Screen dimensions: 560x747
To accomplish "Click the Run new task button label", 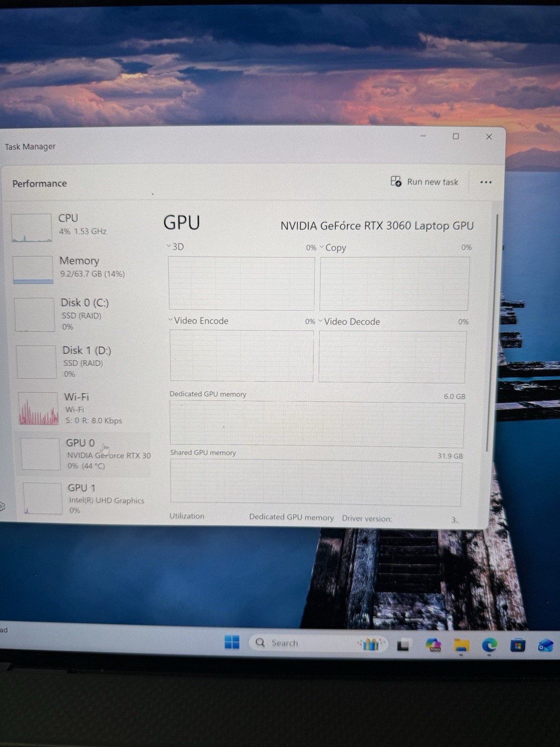I will click(x=433, y=182).
